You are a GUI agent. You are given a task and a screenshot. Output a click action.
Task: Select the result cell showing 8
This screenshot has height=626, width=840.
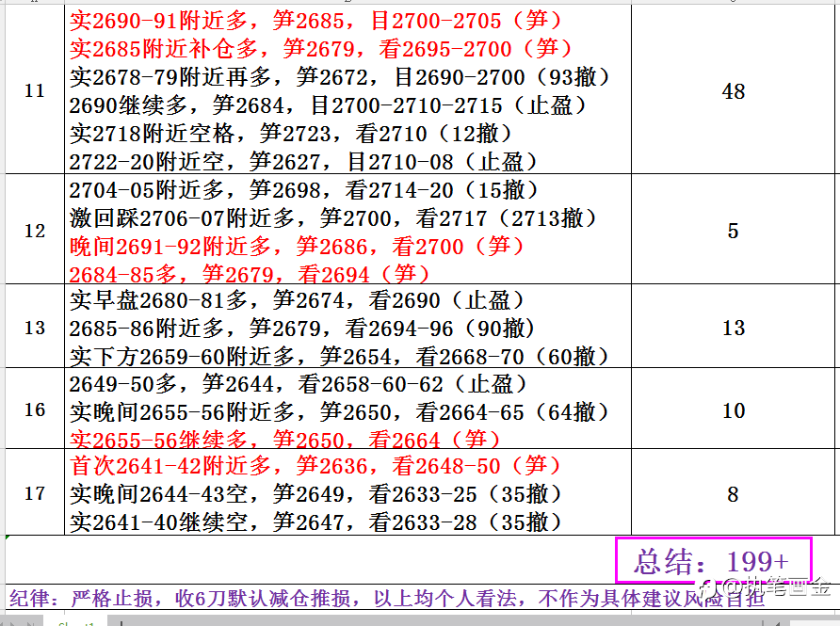coord(733,493)
